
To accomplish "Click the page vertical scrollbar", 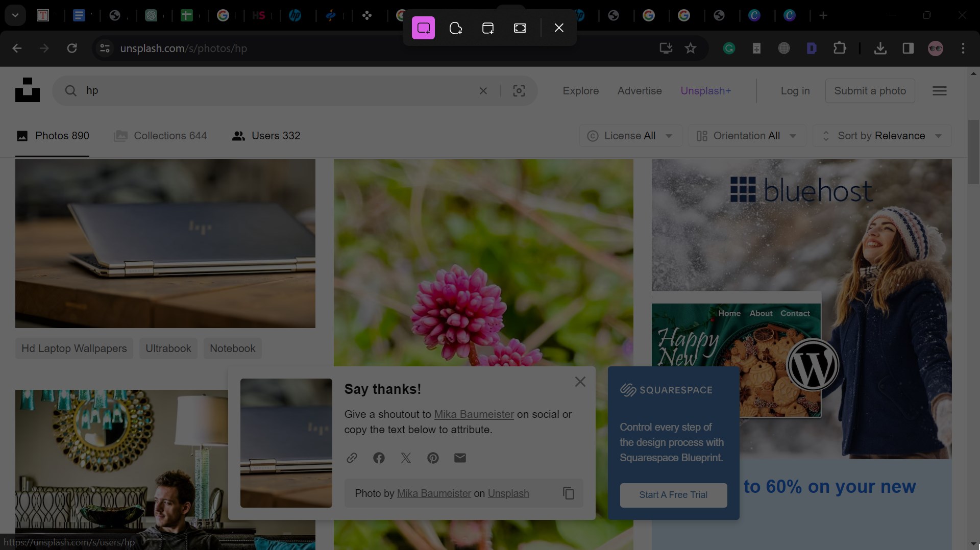I will (x=973, y=152).
